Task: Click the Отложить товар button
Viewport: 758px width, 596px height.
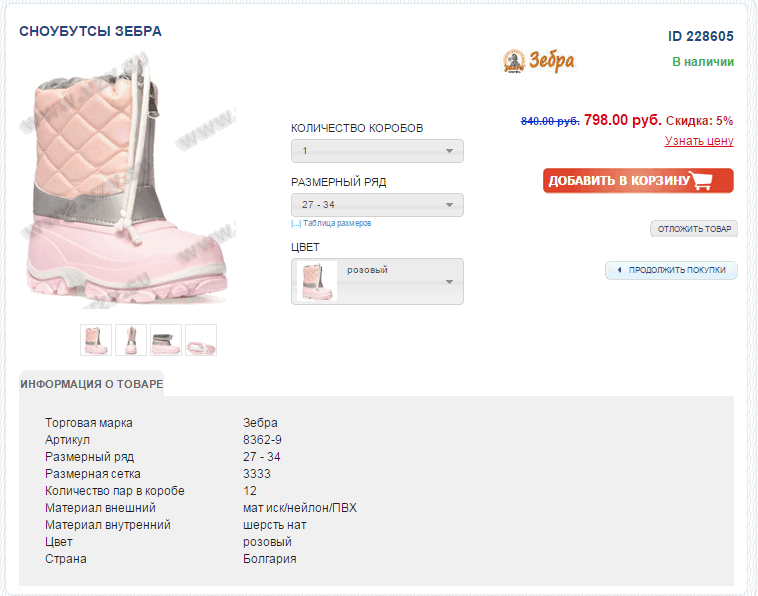Action: pos(694,229)
